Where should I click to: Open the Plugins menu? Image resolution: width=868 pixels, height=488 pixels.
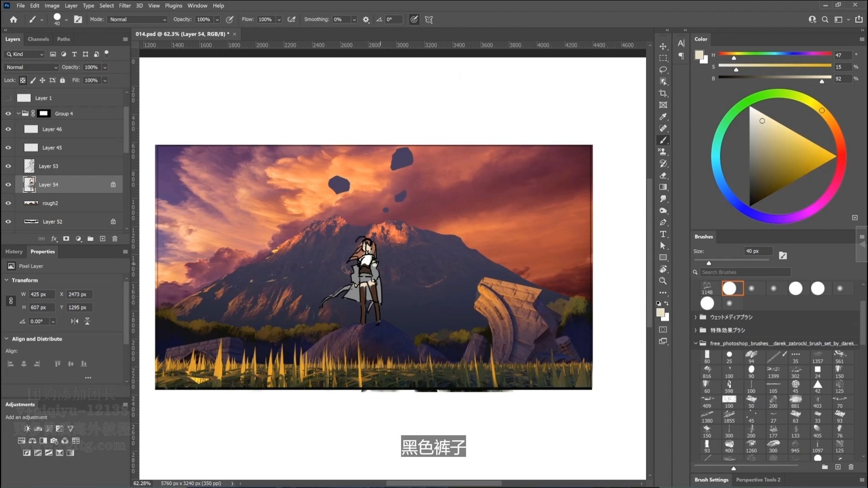174,5
